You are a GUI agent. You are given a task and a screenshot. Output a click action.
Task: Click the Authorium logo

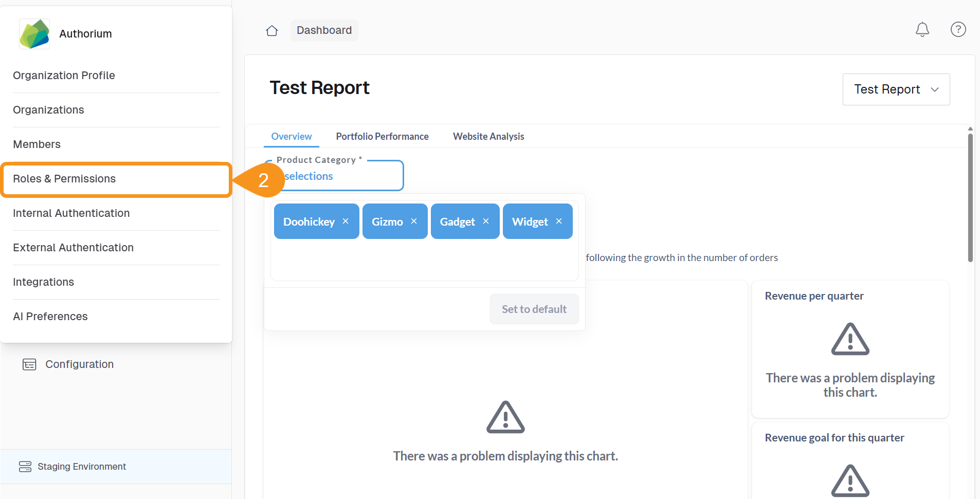tap(34, 33)
